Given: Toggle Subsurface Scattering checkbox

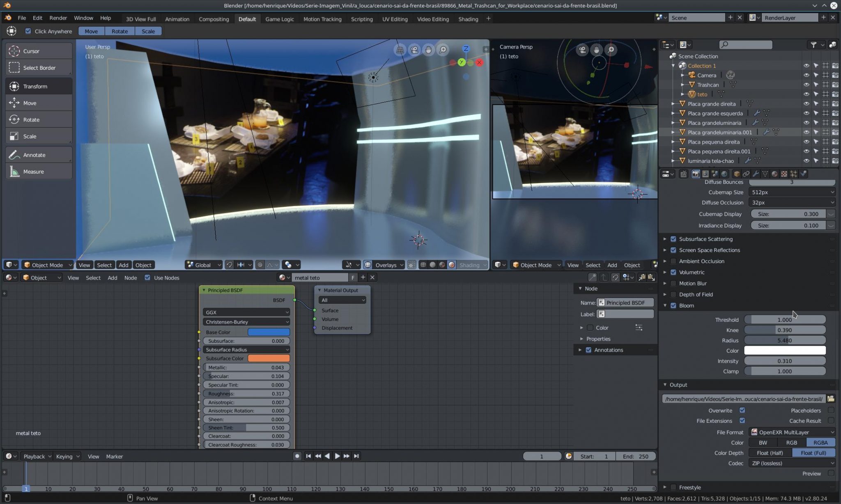Looking at the screenshot, I should (673, 238).
